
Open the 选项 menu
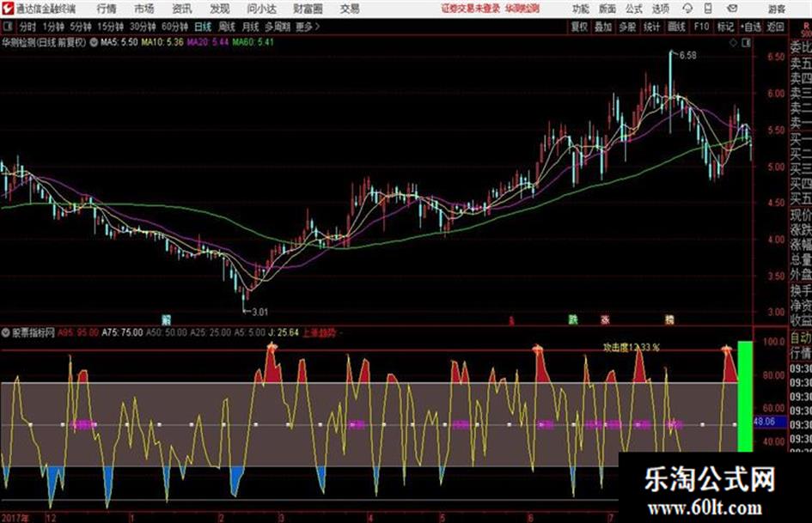(x=660, y=9)
